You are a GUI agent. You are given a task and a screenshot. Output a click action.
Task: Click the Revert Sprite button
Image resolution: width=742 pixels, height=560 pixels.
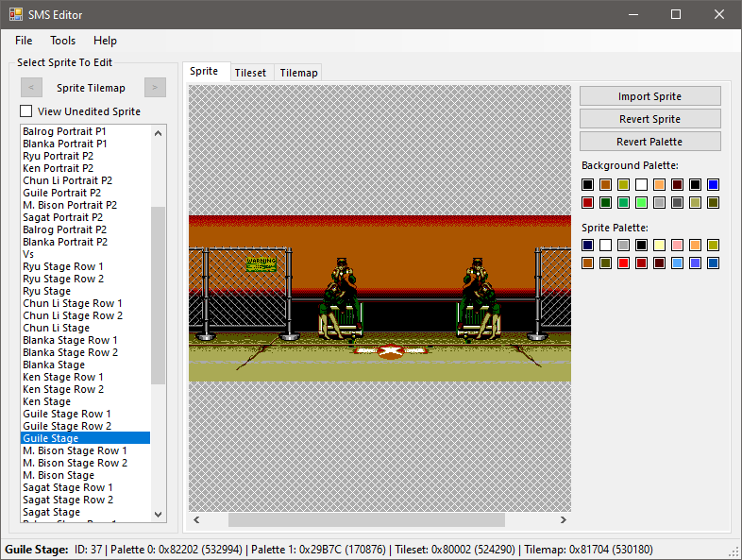pos(650,119)
